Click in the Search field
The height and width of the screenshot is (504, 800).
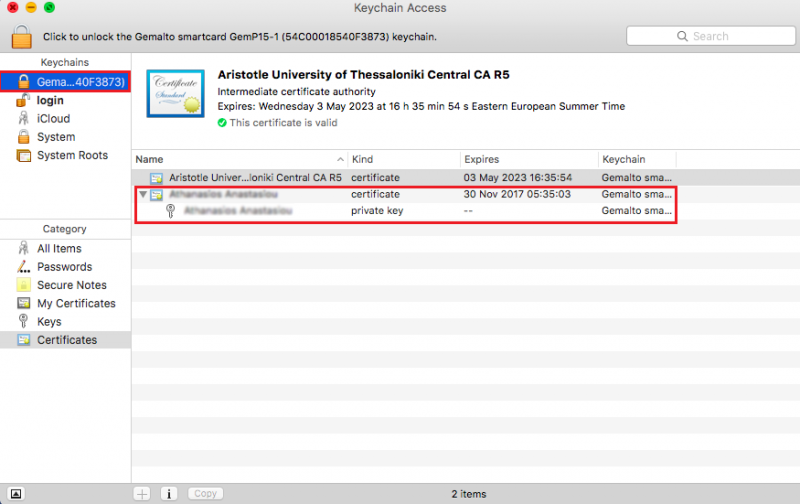pos(710,36)
